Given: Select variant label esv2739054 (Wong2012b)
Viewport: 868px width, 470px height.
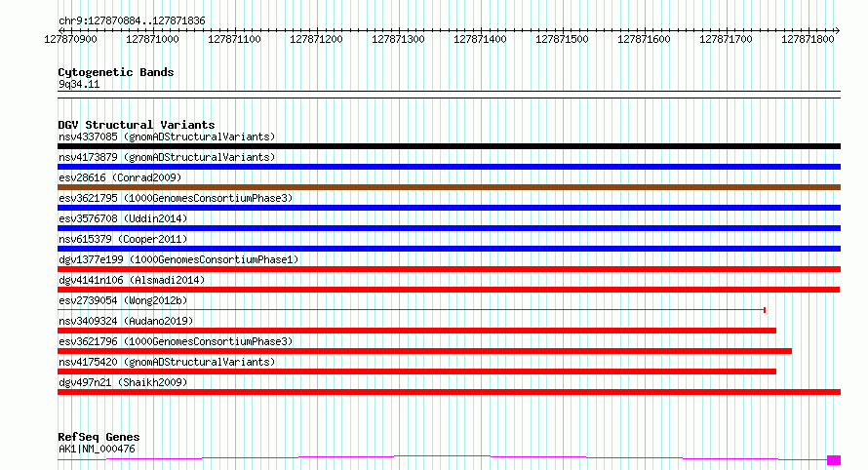Looking at the screenshot, I should click(123, 300).
